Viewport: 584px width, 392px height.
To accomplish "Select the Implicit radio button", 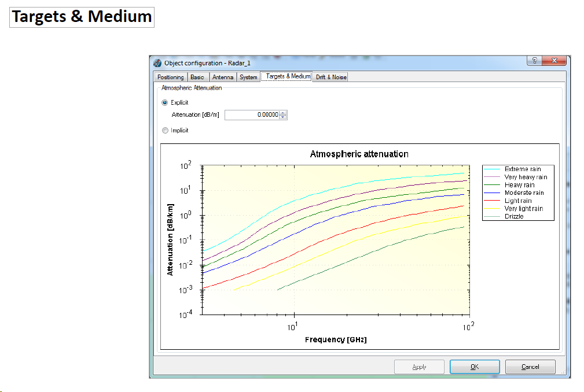I will tap(164, 130).
